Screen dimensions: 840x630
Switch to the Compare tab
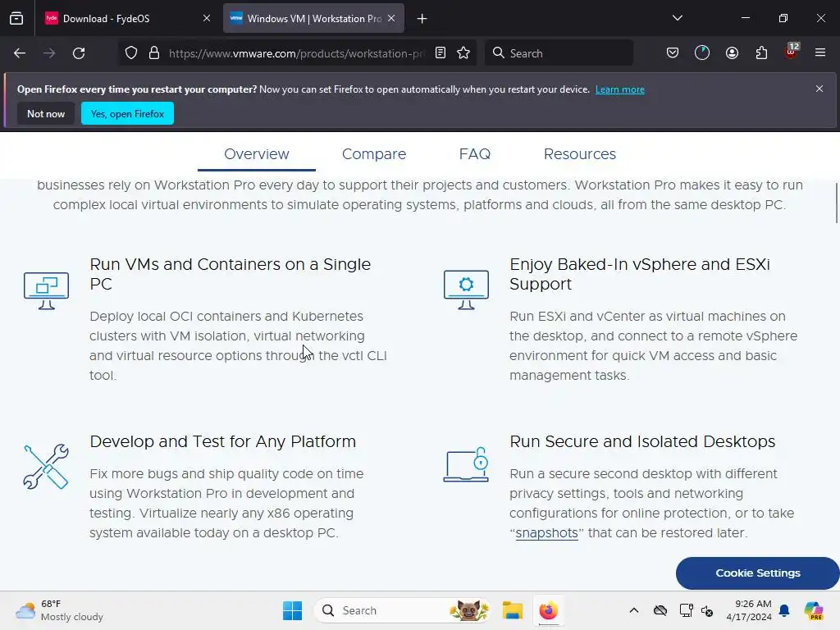(374, 154)
